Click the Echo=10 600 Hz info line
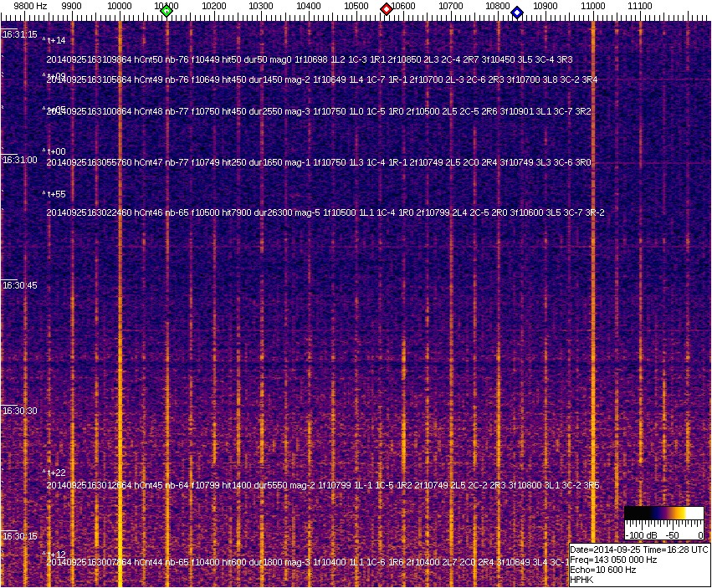Screen dimensions: 712x588 [x=602, y=570]
